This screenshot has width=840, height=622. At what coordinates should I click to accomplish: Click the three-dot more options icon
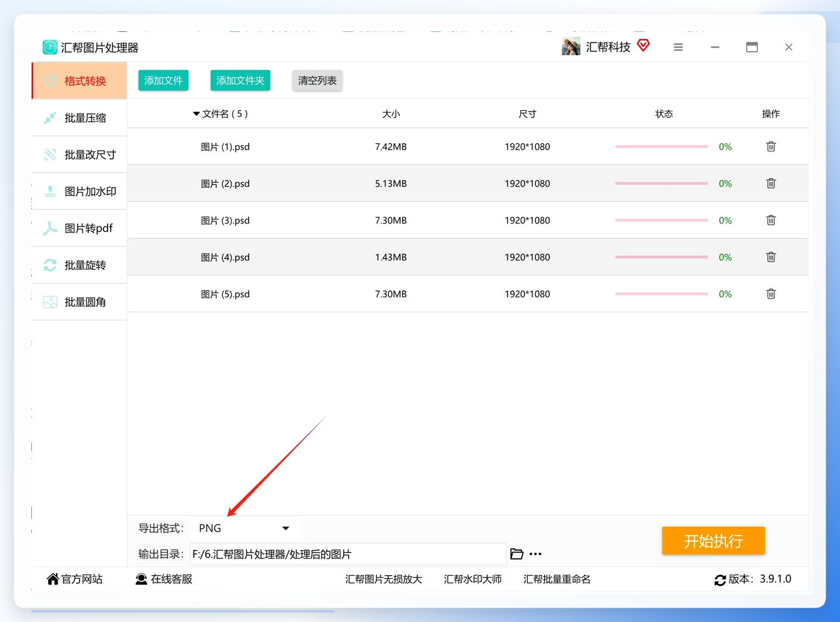coord(535,554)
